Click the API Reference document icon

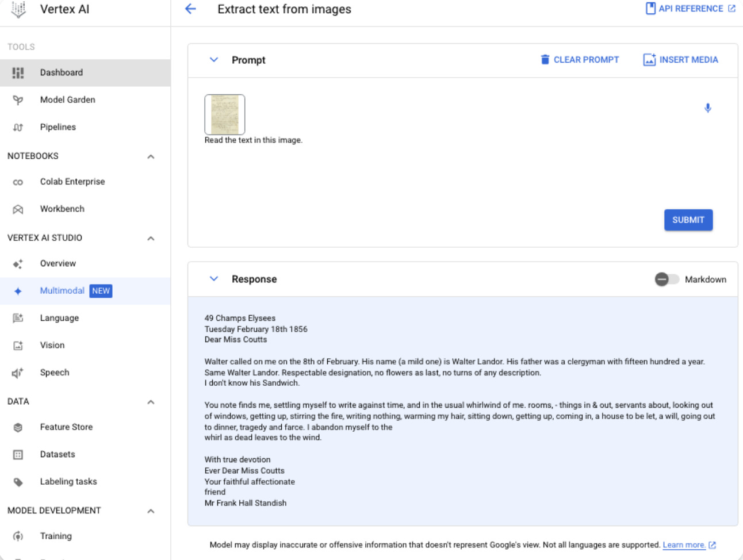click(x=650, y=9)
